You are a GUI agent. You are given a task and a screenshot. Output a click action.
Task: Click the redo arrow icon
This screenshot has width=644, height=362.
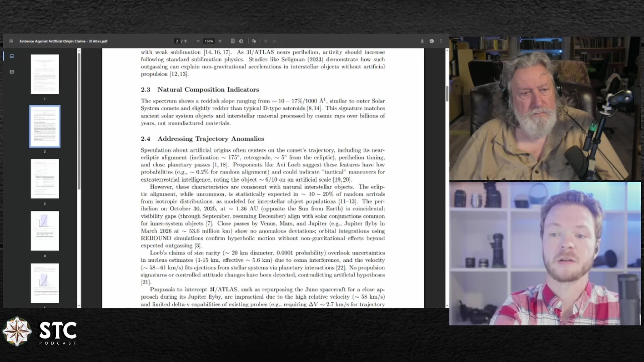[x=274, y=41]
